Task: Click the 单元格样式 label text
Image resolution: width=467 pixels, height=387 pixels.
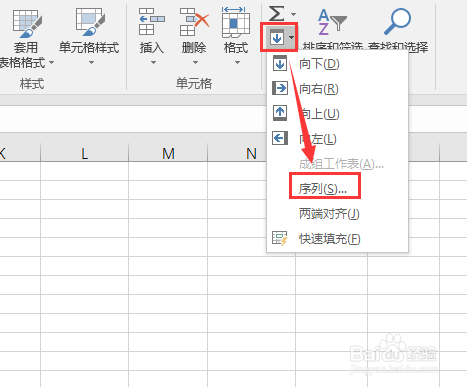Action: pyautogui.click(x=89, y=48)
